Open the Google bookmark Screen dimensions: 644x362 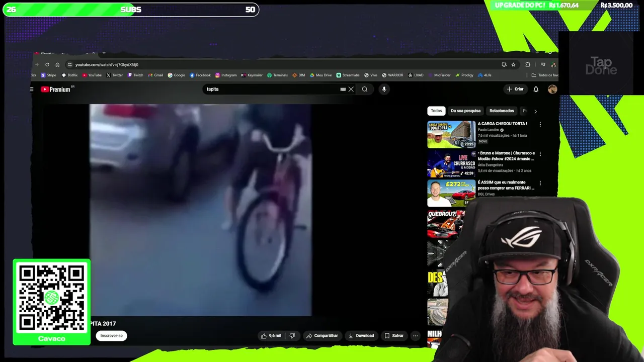click(x=176, y=75)
